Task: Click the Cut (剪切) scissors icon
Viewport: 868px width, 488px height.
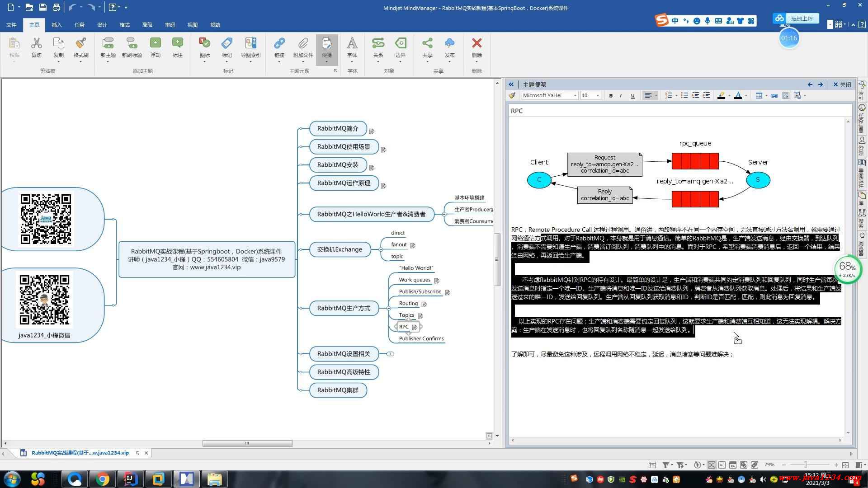Action: tap(36, 43)
